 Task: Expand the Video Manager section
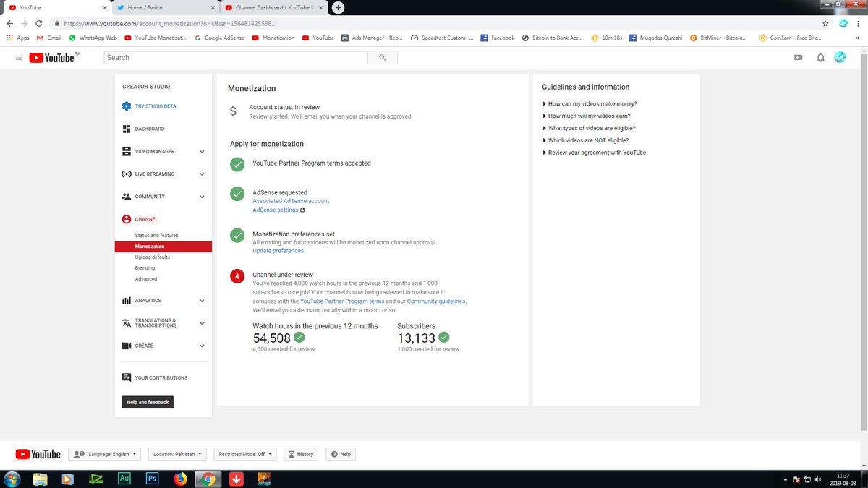coord(202,152)
